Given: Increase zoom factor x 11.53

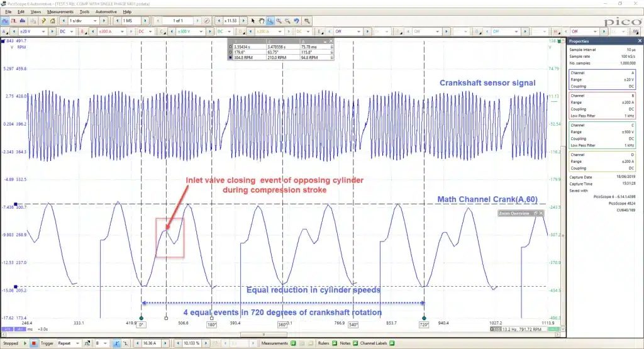Looking at the screenshot, I should [243, 21].
